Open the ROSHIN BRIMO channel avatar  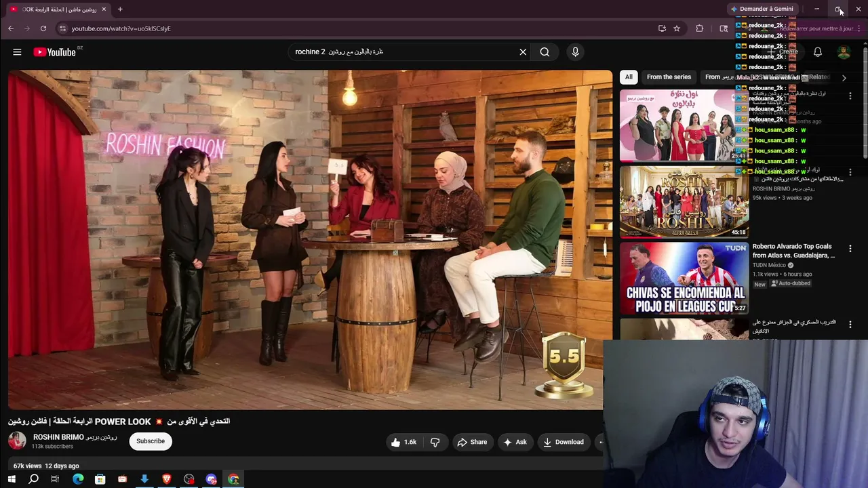tap(17, 441)
